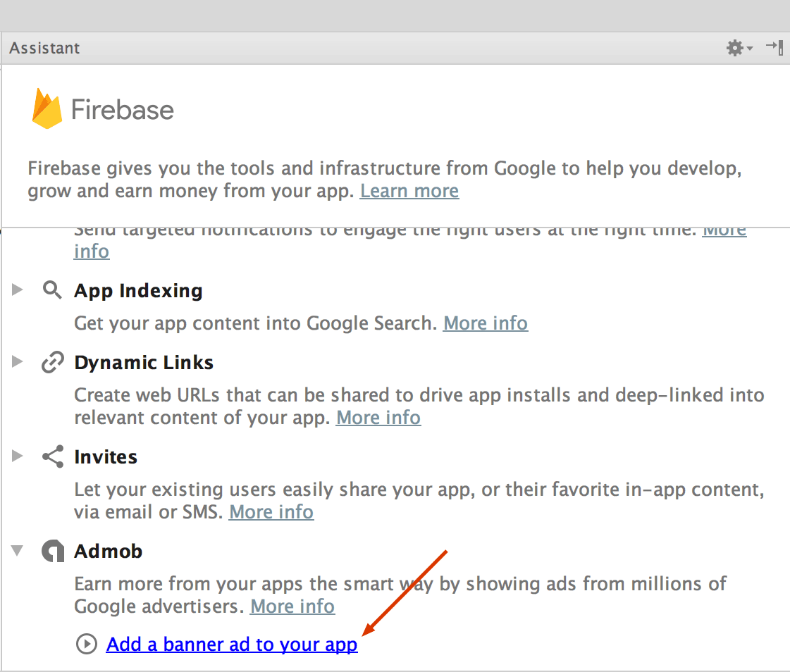Click the hide panel arrow icon
Image resolution: width=790 pixels, height=672 pixels.
(774, 48)
